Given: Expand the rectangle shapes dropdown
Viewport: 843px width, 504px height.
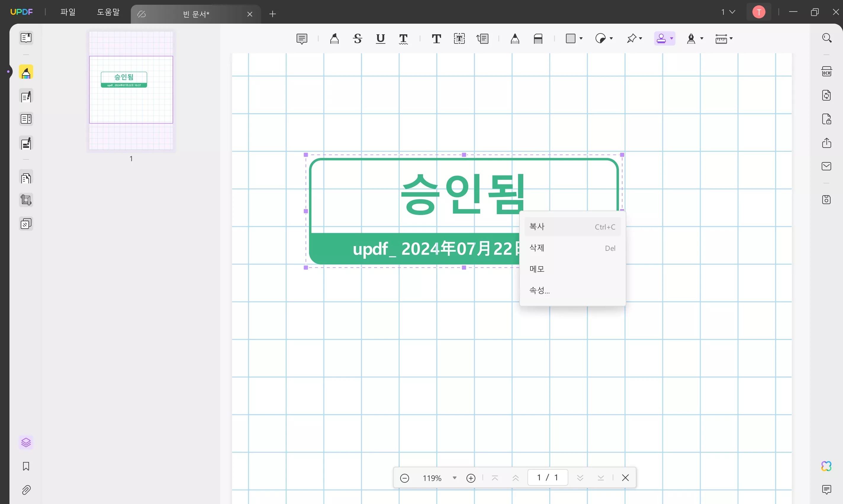Looking at the screenshot, I should pyautogui.click(x=581, y=38).
